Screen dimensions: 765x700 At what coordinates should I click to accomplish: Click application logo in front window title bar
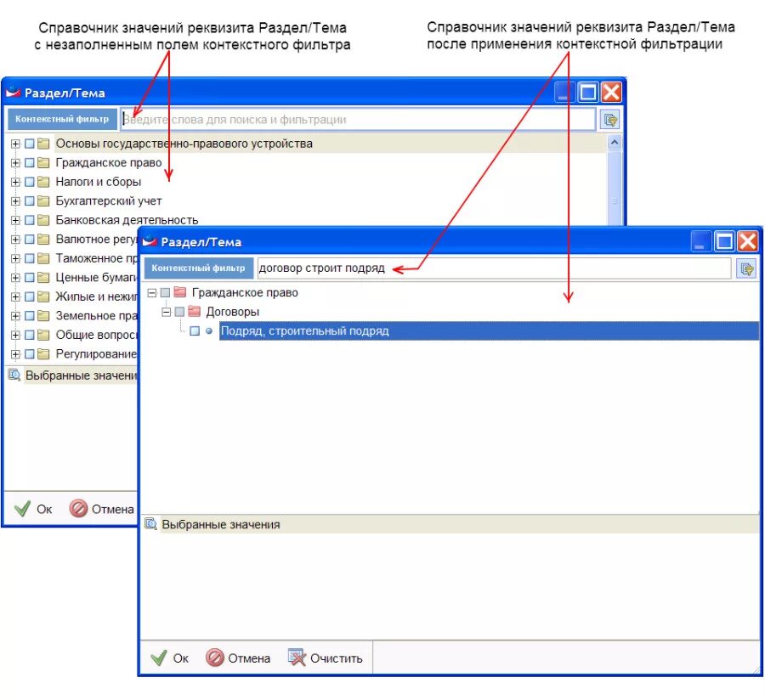[150, 240]
